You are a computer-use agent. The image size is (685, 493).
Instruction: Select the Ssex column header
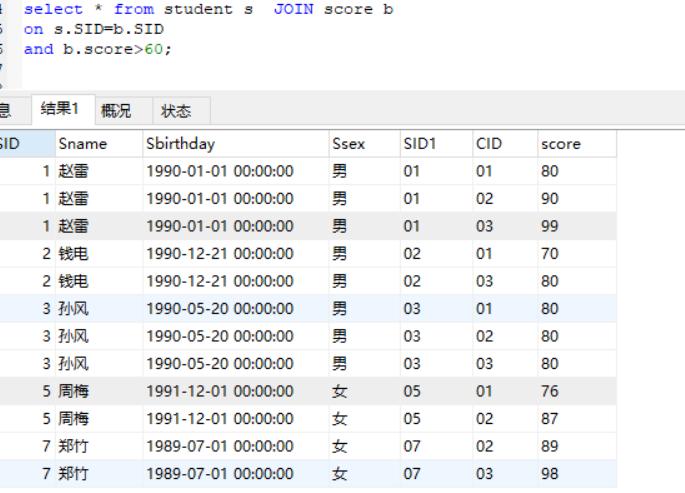click(x=364, y=144)
